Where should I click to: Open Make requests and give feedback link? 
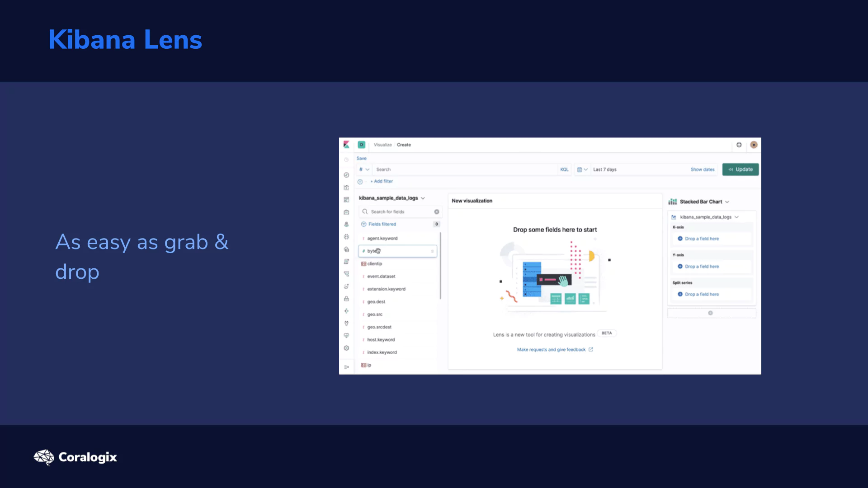555,350
